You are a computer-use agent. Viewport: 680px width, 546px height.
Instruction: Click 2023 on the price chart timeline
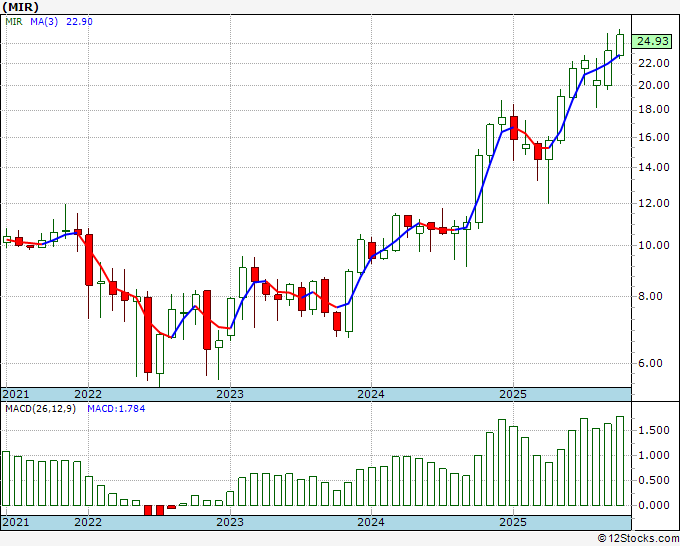[x=230, y=394]
